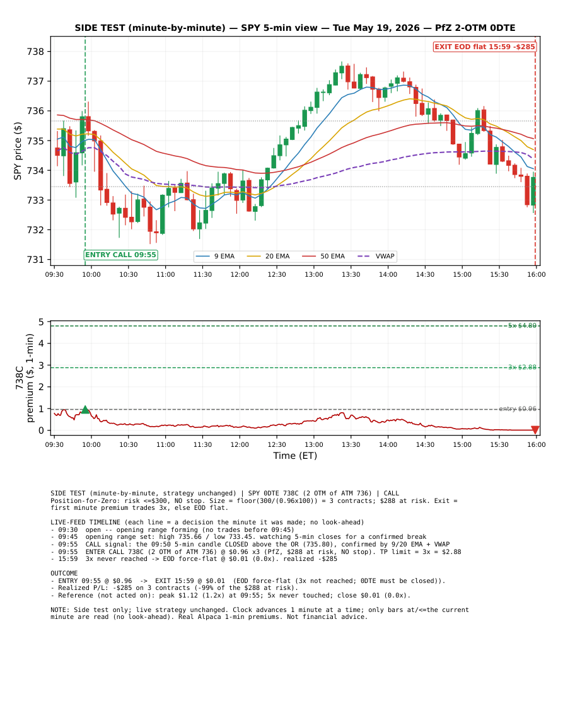This screenshot has height=728, width=563.
Task: Click the 738C premium axis label
Action: (x=25, y=378)
